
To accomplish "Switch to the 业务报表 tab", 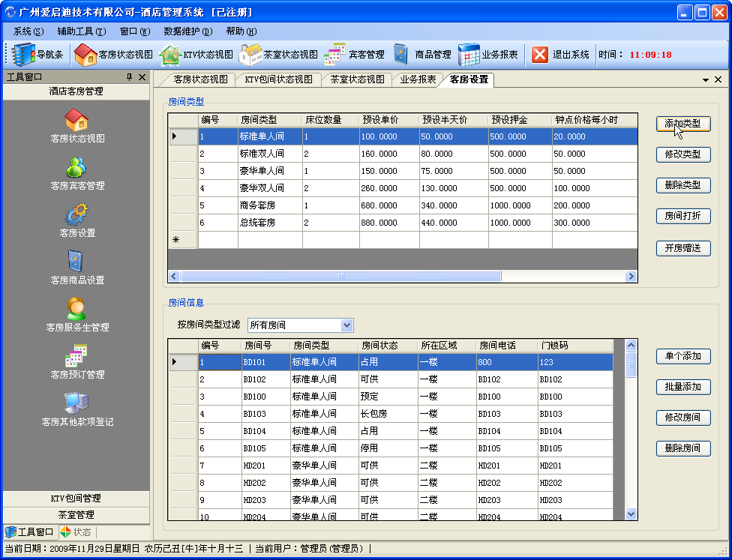I will [418, 79].
